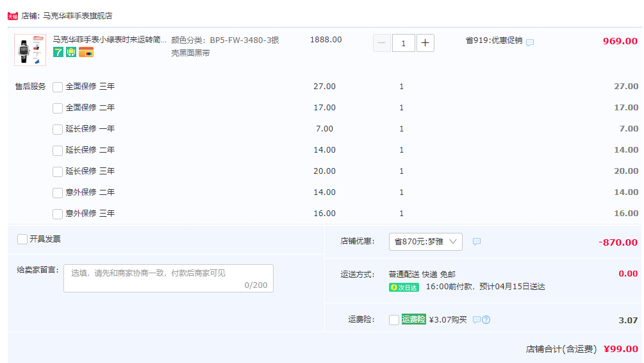Click the question mark help icon for shipping insurance

pos(486,320)
